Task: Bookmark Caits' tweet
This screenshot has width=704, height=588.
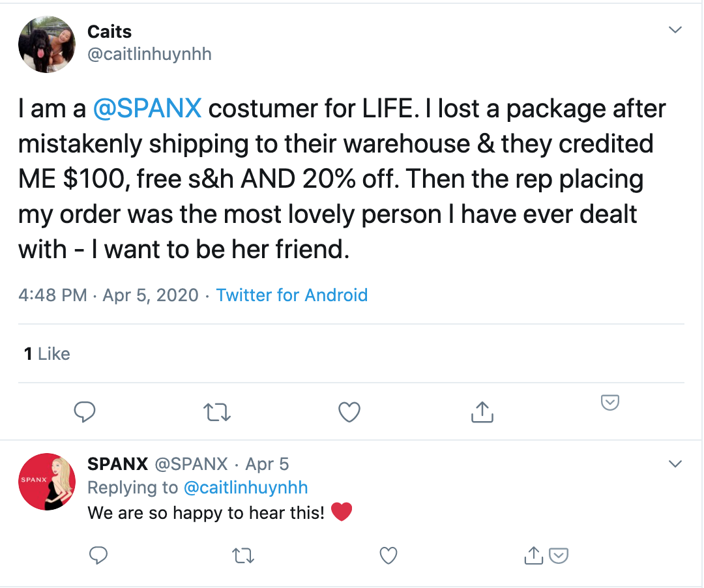Action: click(610, 403)
